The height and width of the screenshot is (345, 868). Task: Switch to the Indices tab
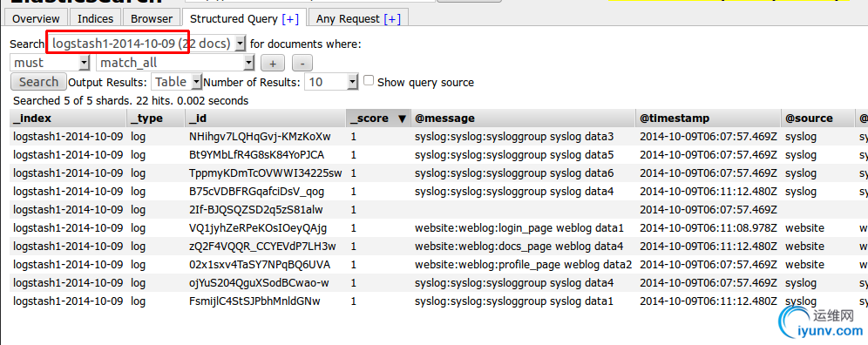(95, 19)
